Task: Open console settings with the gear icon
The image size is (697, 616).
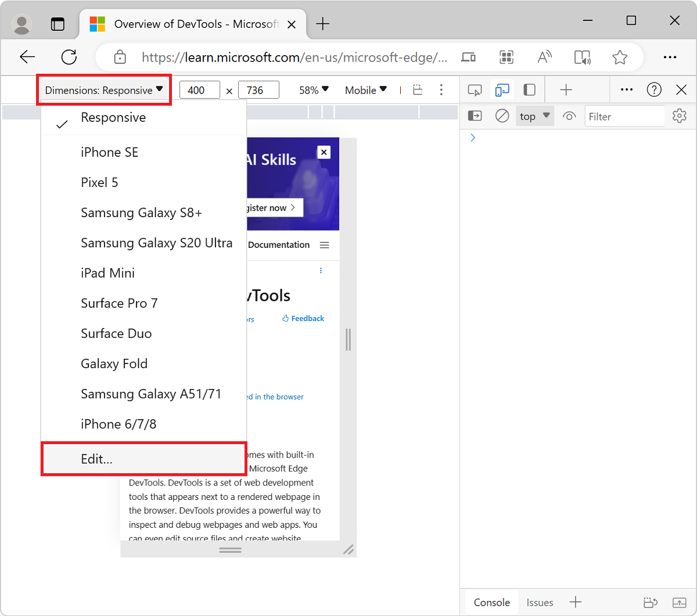Action: tap(679, 116)
